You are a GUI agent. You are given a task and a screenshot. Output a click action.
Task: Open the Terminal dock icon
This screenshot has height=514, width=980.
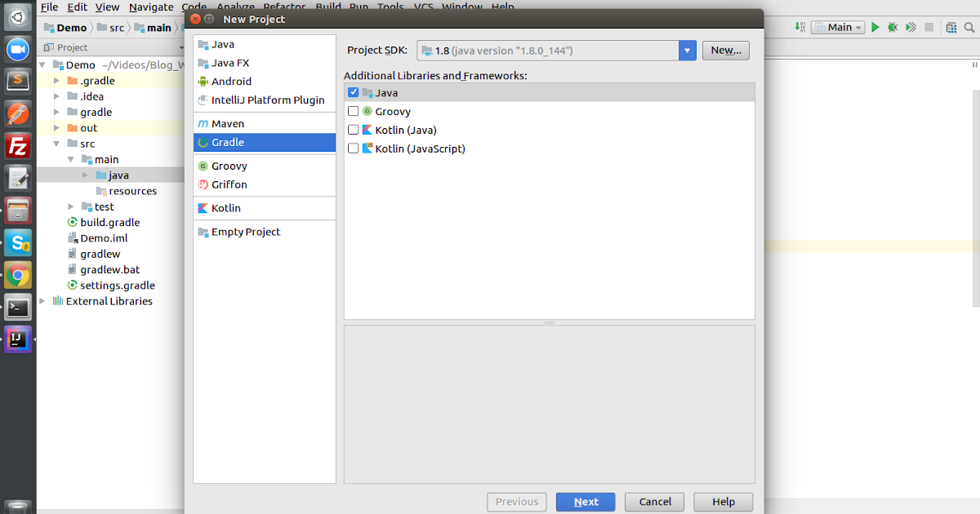pyautogui.click(x=18, y=307)
